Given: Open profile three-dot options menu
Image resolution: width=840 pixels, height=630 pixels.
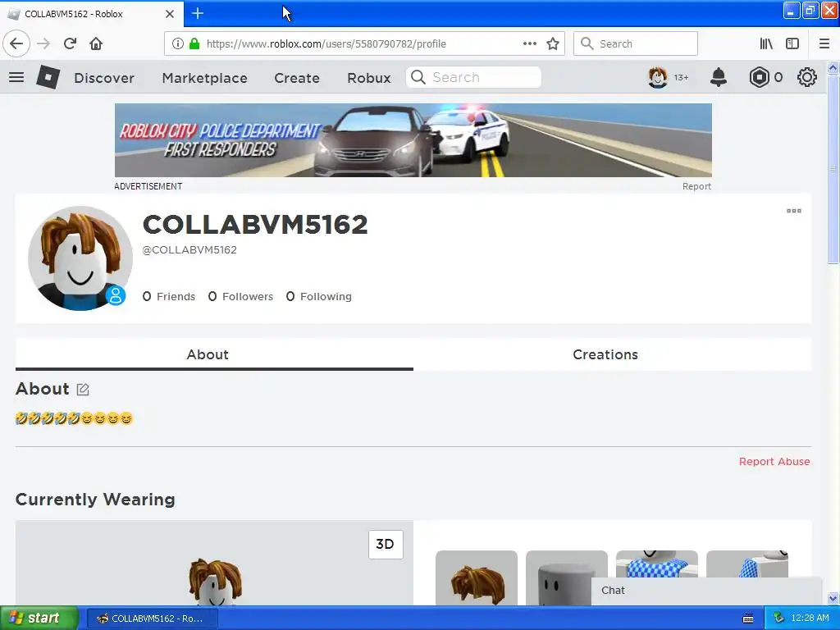Looking at the screenshot, I should (x=794, y=211).
